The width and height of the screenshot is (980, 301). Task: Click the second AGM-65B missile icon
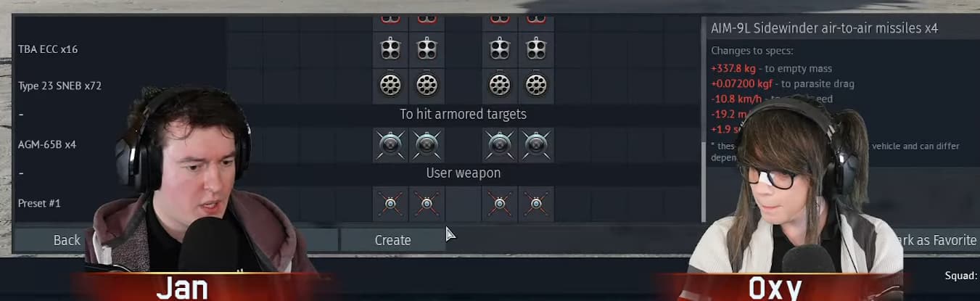pos(427,144)
